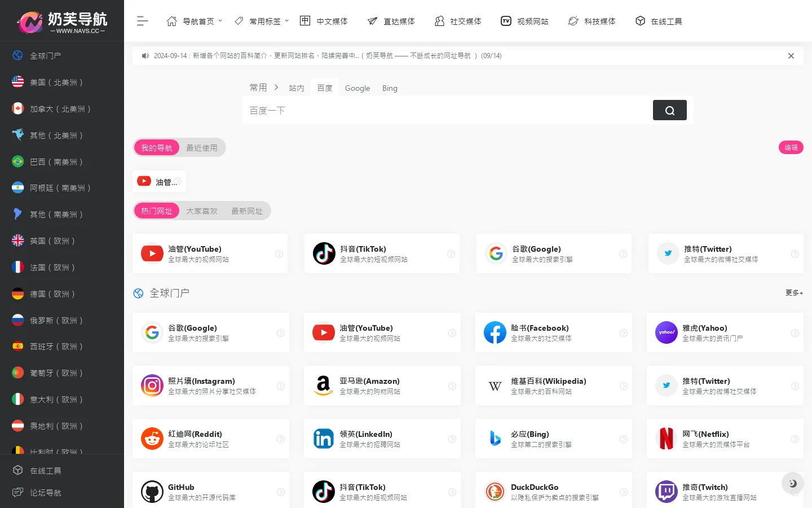
Task: Open the 脸书(Facebook) card
Action: click(x=554, y=332)
